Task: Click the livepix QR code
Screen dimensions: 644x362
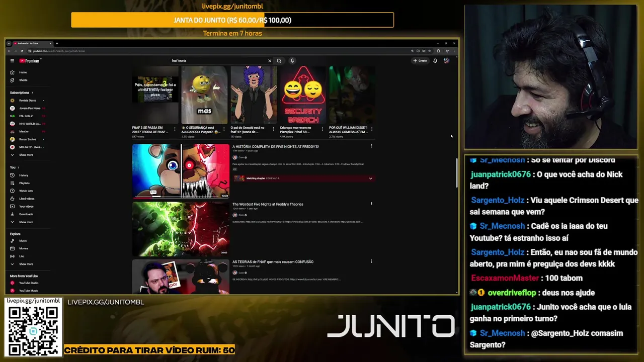Action: [33, 331]
